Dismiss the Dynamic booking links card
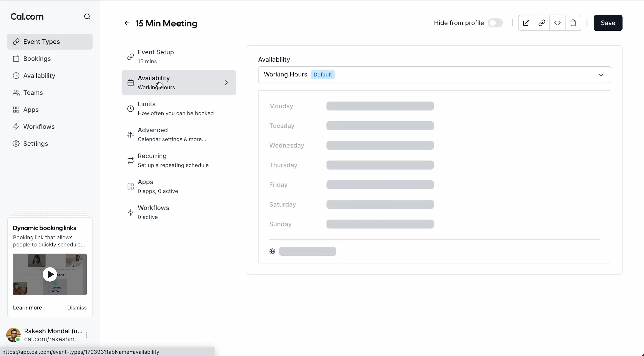Viewport: 644px width, 356px height. (x=77, y=308)
